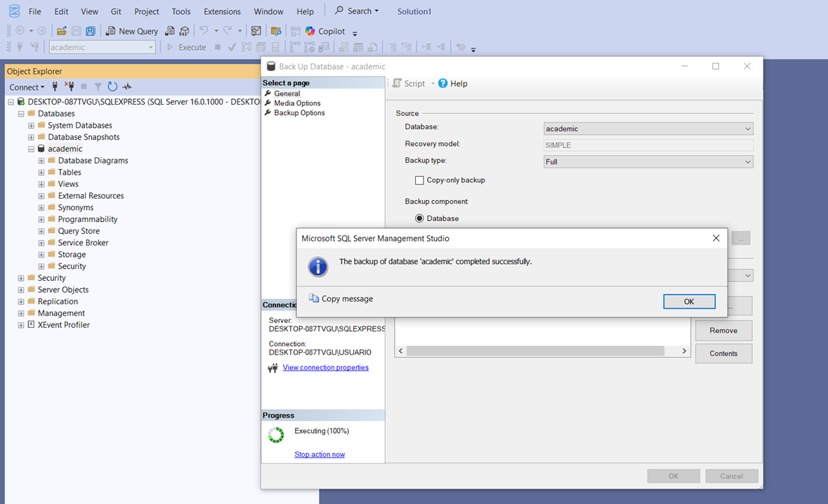Screen dimensions: 828x504
Task: Open the academic database combo box in toolbar
Action: click(102, 47)
